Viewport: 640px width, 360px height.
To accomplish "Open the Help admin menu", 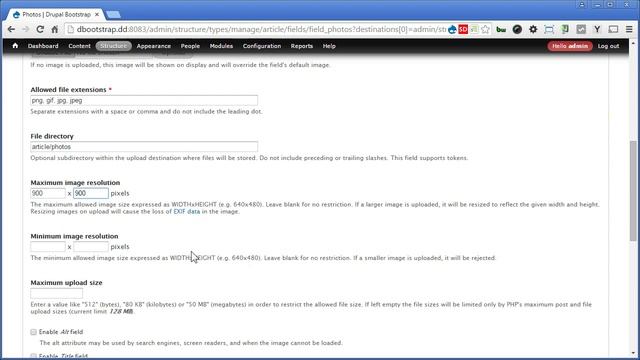I will (x=329, y=46).
